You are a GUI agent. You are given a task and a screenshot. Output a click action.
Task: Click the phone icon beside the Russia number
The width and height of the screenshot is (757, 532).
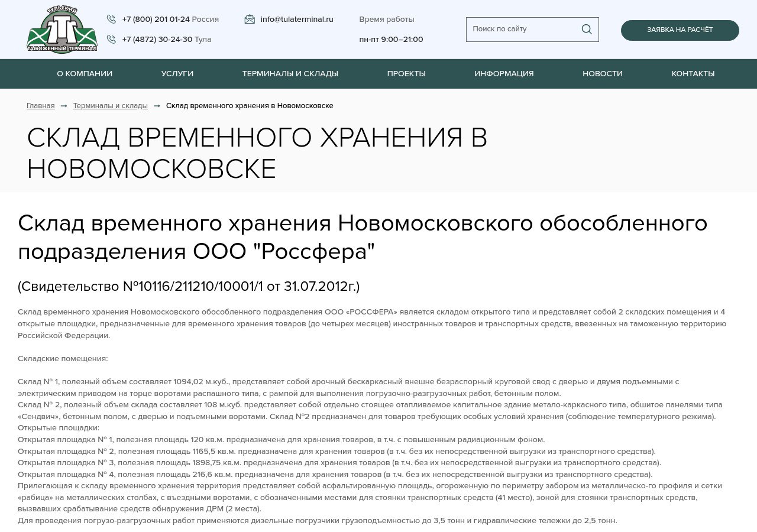(x=111, y=19)
